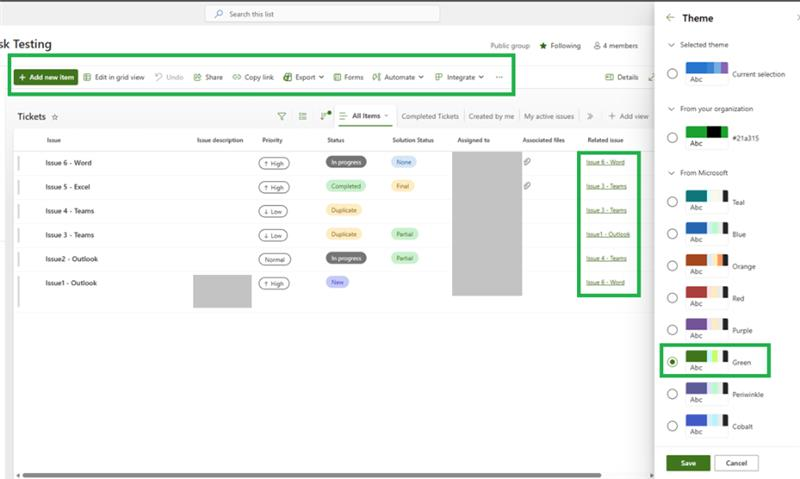Select the Purple theme radio button
Viewport: 800px width, 479px height.
672,330
